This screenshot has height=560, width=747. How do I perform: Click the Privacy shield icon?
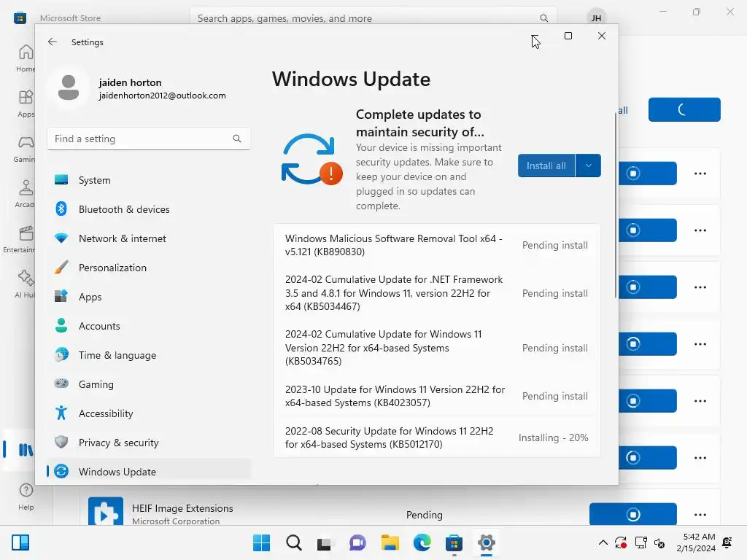[x=61, y=442]
